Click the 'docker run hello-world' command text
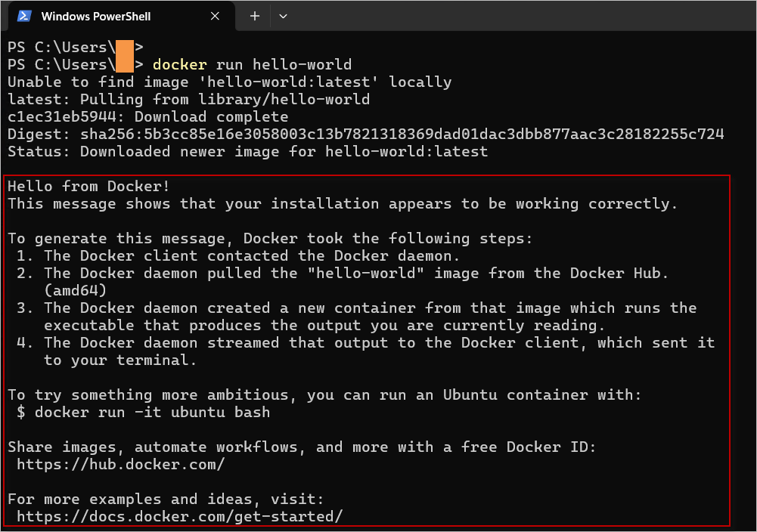The image size is (757, 532). coord(252,65)
